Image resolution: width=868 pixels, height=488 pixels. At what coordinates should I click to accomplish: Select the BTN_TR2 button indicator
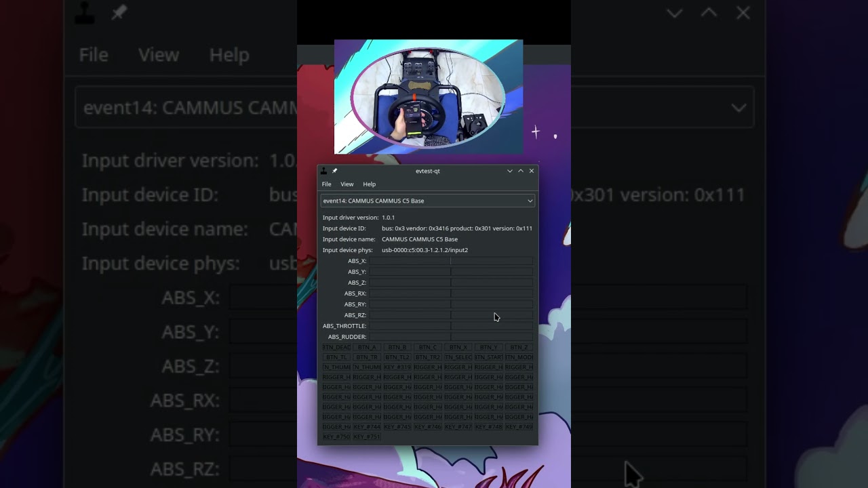[428, 357]
